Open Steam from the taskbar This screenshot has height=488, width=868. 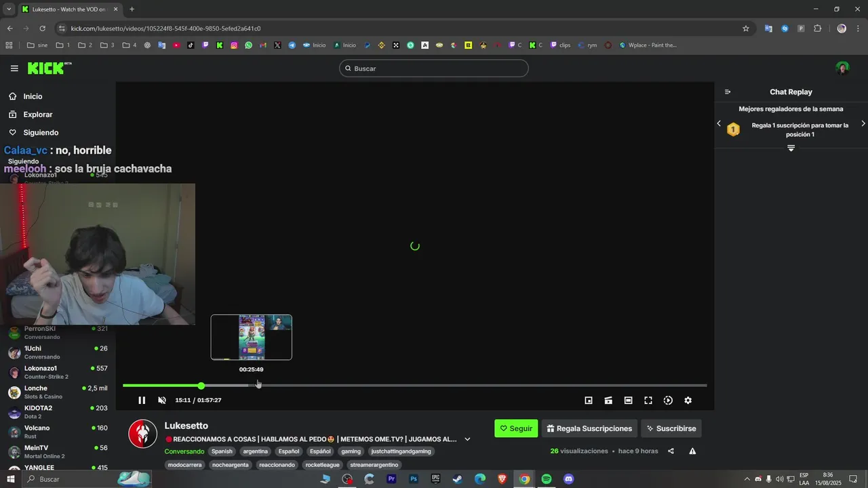pyautogui.click(x=458, y=479)
